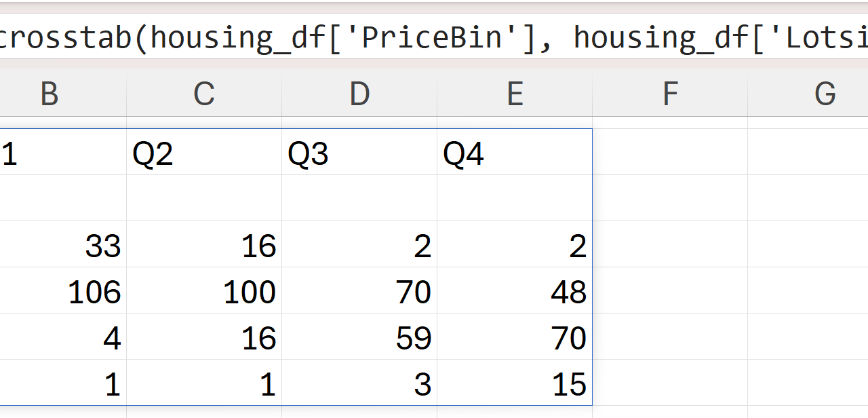
Task: Select the cell containing 59
Action: [359, 338]
